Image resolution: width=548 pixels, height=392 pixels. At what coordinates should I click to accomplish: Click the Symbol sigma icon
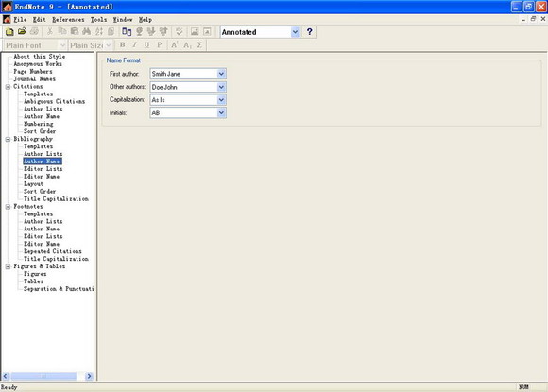pos(199,44)
